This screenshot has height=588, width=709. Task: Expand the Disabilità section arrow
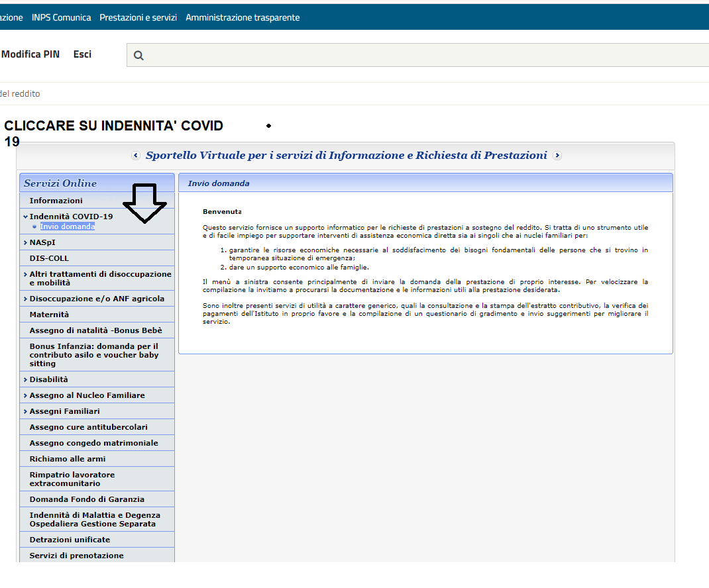(x=25, y=379)
